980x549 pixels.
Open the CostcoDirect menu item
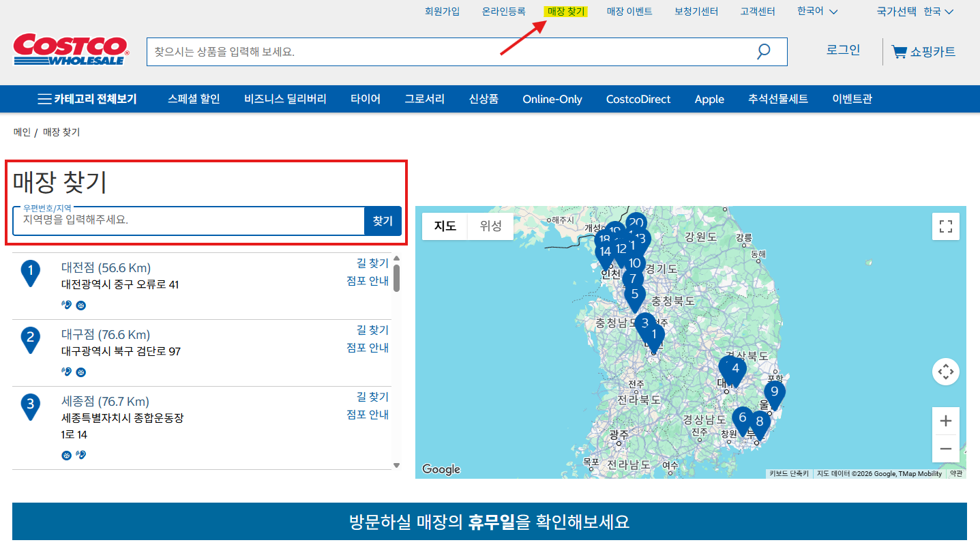638,99
